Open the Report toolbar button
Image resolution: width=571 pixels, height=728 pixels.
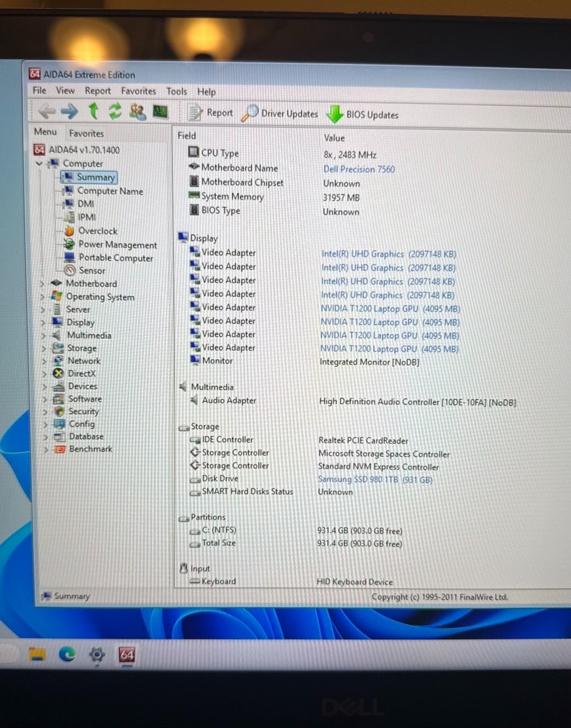(x=210, y=113)
